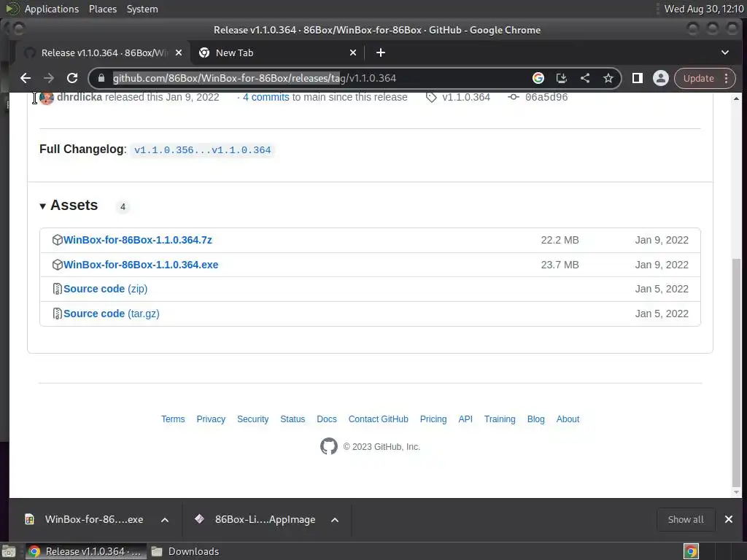Click package icon beside the .7z asset
The width and height of the screenshot is (747, 560).
[x=57, y=240]
